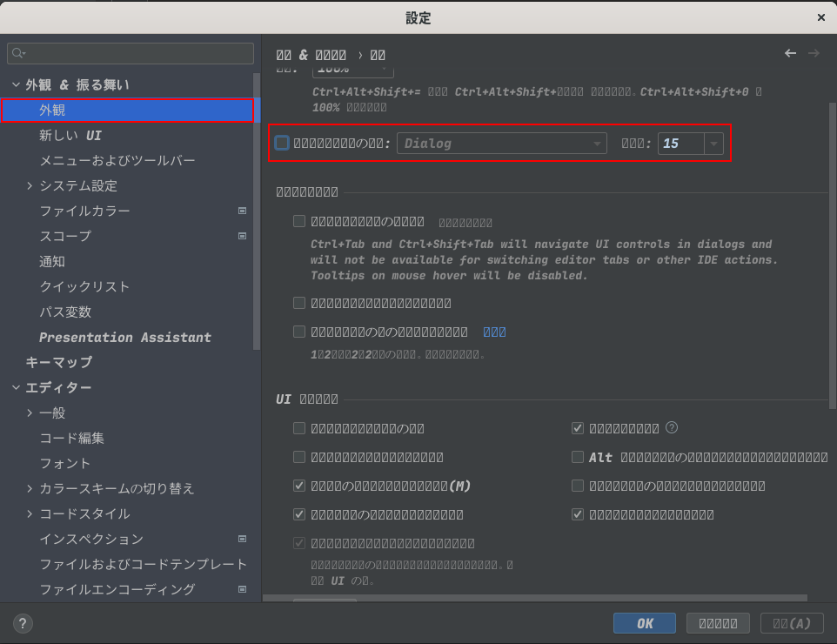Tick the checkbox above the Ctrl+Tab navigation description
837x644 pixels.
coord(299,221)
